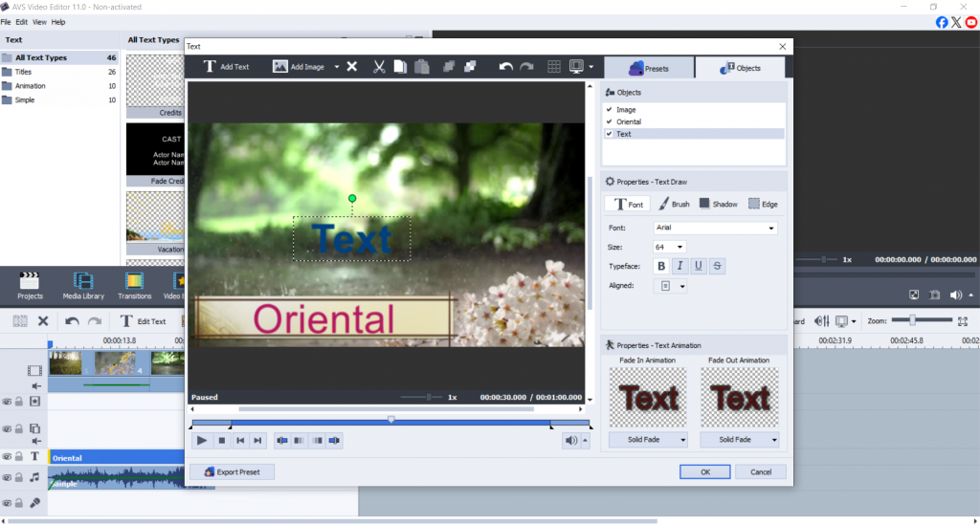Click the scissors Cut icon
The height and width of the screenshot is (525, 980).
point(379,67)
